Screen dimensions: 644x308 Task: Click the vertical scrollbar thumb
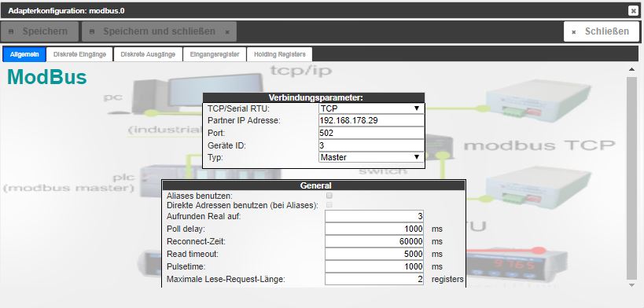[631, 178]
